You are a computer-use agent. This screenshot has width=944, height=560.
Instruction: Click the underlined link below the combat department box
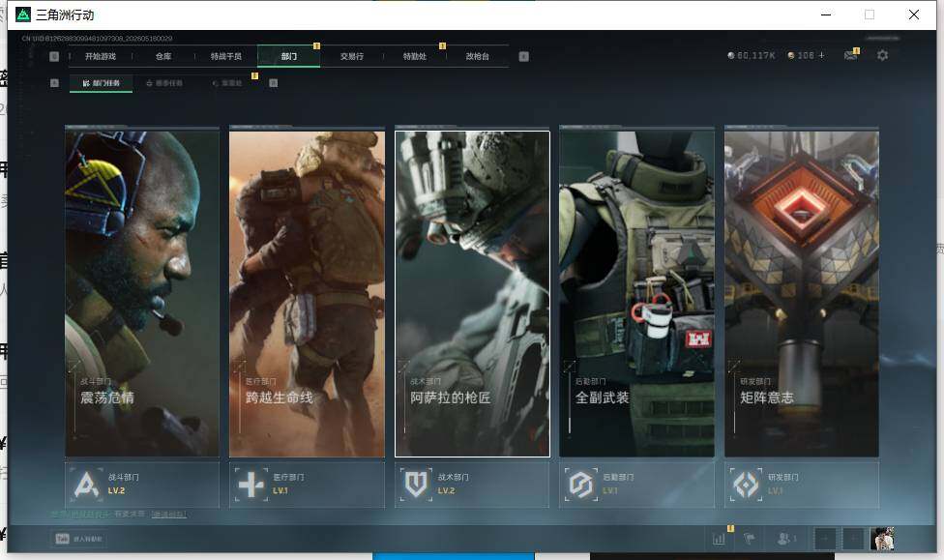tap(168, 515)
